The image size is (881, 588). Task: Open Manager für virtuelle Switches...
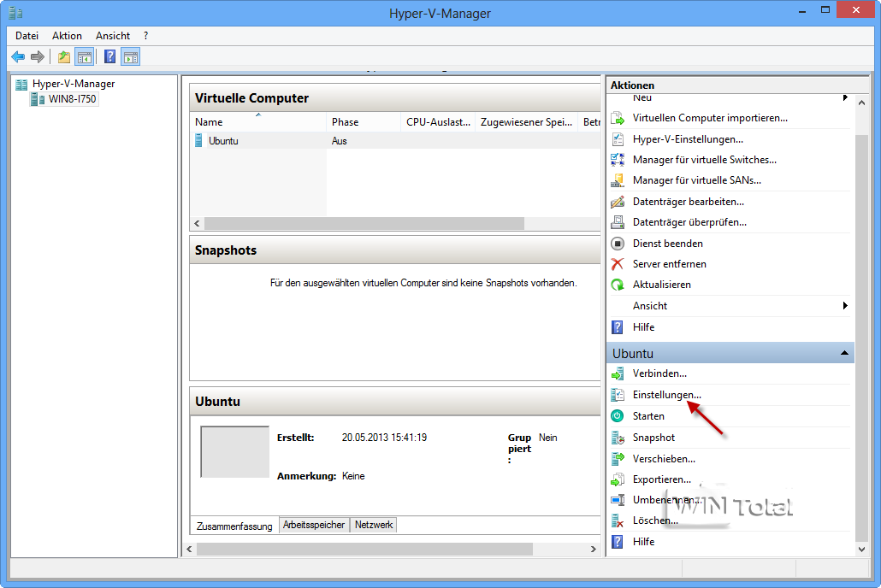click(705, 160)
